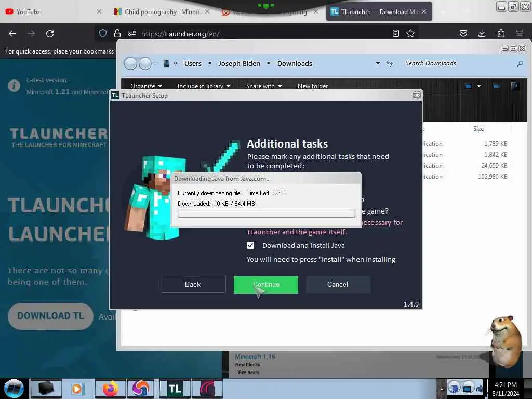This screenshot has height=399, width=532.
Task: Click the magnifier search icon in Explorer
Action: pos(520,63)
